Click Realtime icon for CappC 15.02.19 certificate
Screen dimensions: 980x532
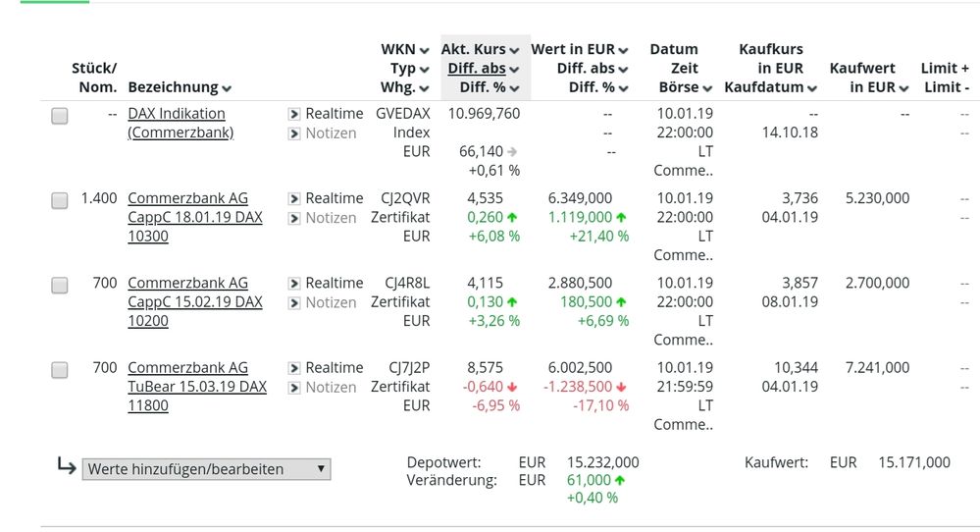[294, 284]
